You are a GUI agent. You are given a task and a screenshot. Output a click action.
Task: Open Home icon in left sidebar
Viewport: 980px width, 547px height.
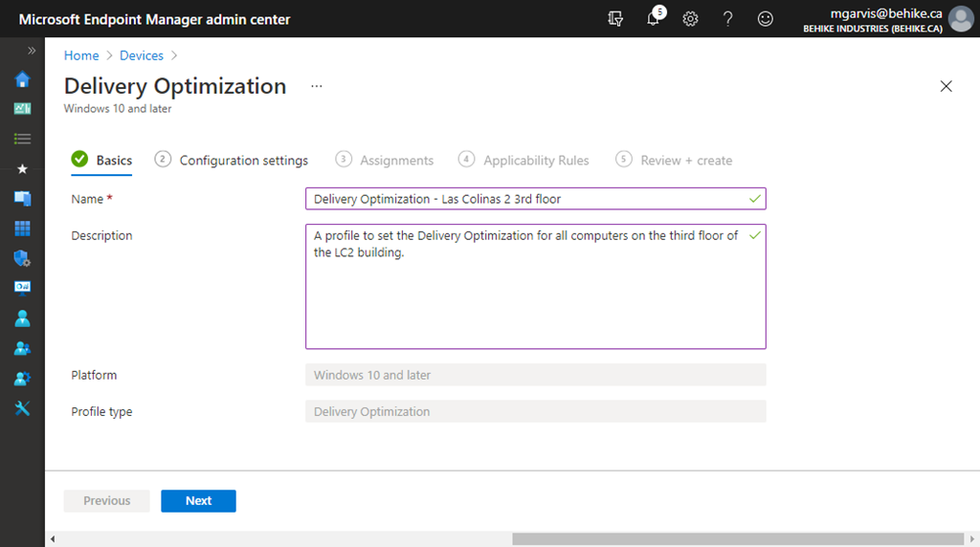tap(22, 79)
